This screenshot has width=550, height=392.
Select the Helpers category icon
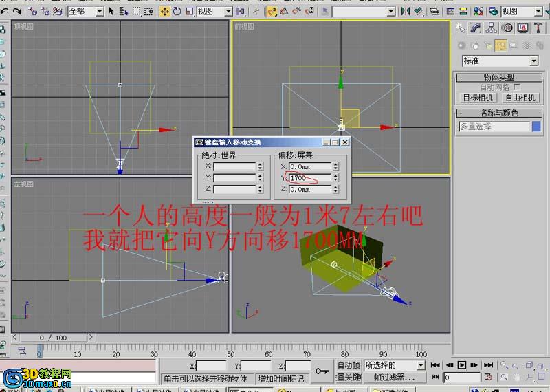(514, 45)
